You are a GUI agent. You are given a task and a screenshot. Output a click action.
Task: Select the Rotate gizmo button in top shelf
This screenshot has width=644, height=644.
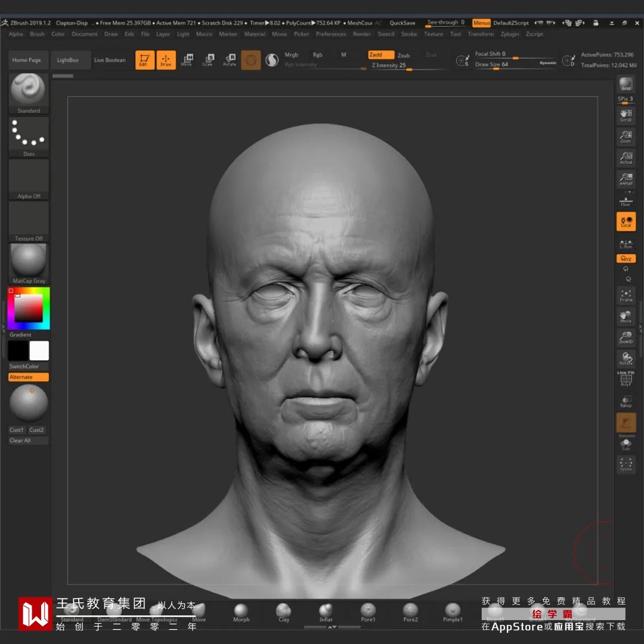(x=230, y=60)
